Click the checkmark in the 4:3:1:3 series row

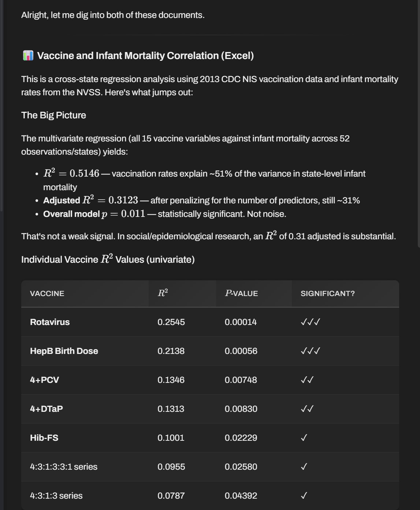point(304,496)
